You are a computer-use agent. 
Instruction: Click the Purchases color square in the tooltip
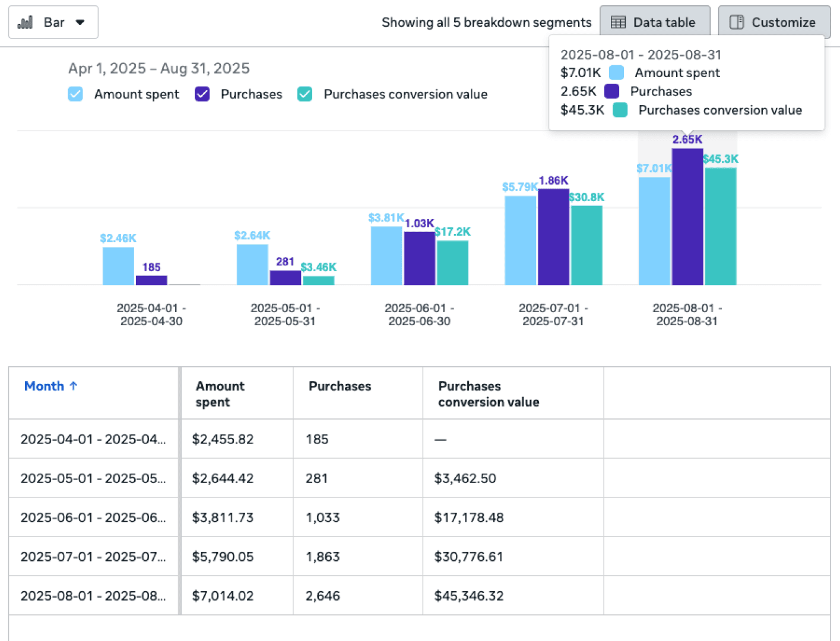click(x=611, y=91)
